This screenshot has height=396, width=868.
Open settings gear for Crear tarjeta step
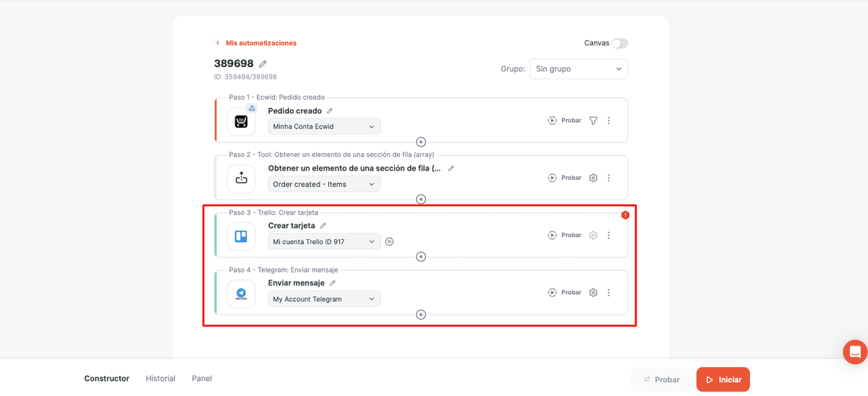593,235
